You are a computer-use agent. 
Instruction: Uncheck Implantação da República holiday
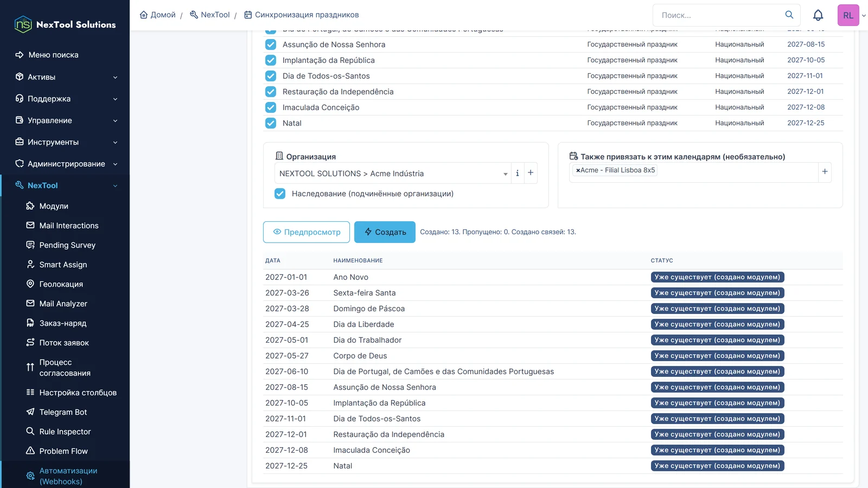[271, 60]
